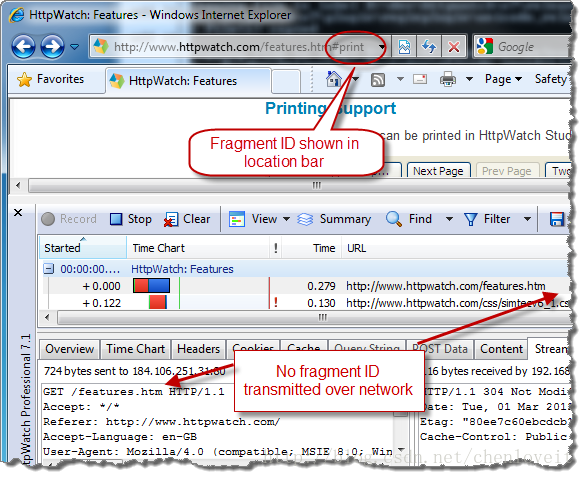
Task: Click the HttpWatch Stop button
Action: click(x=131, y=219)
